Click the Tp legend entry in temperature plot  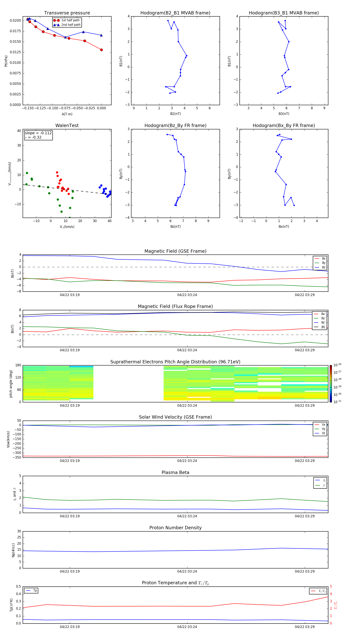coord(31,591)
